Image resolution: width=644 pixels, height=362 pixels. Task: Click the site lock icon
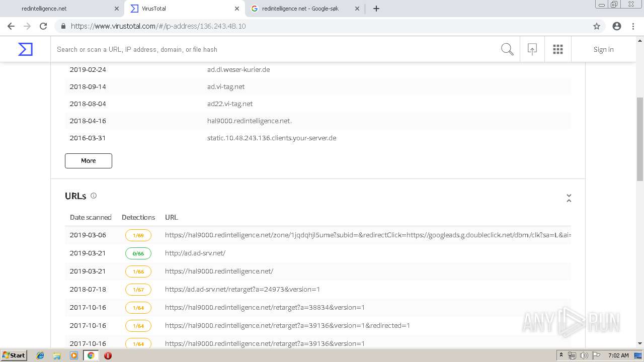coord(63,26)
